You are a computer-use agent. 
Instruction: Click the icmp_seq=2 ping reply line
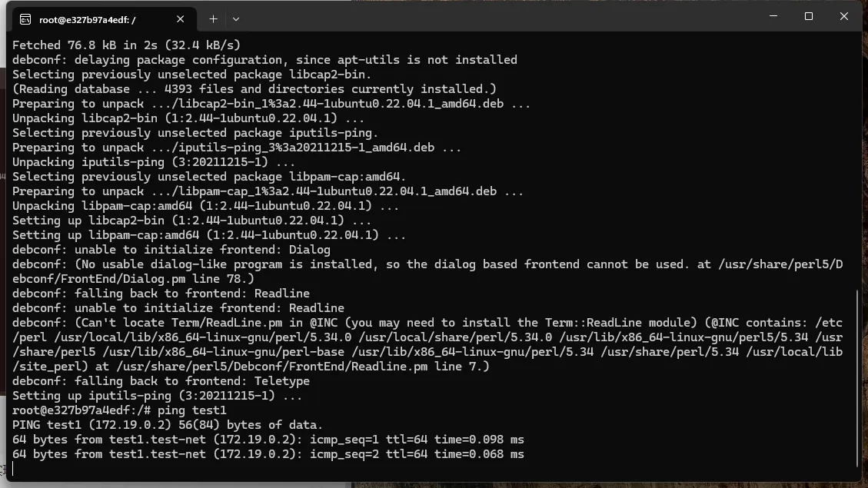[268, 454]
